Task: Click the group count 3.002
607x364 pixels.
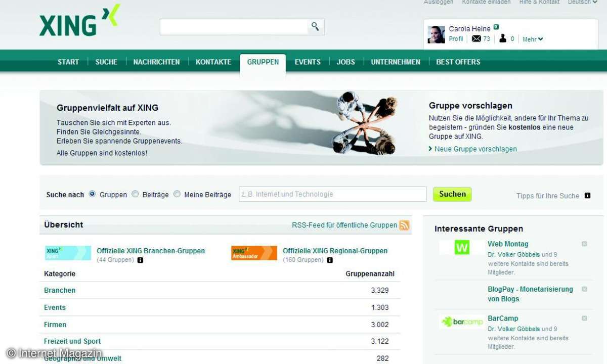Action: tap(380, 325)
